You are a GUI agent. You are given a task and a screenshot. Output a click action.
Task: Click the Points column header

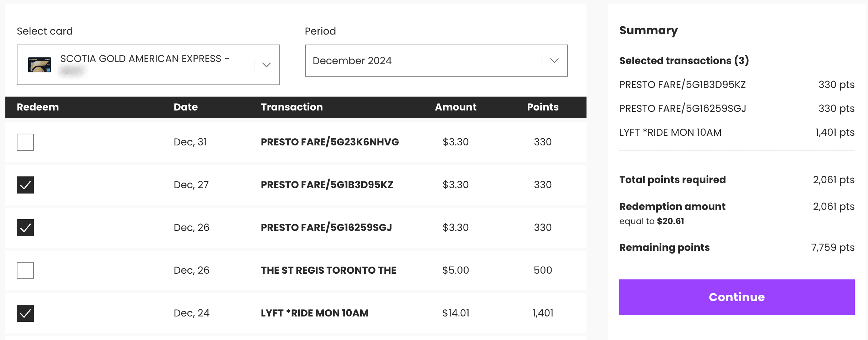pyautogui.click(x=542, y=107)
